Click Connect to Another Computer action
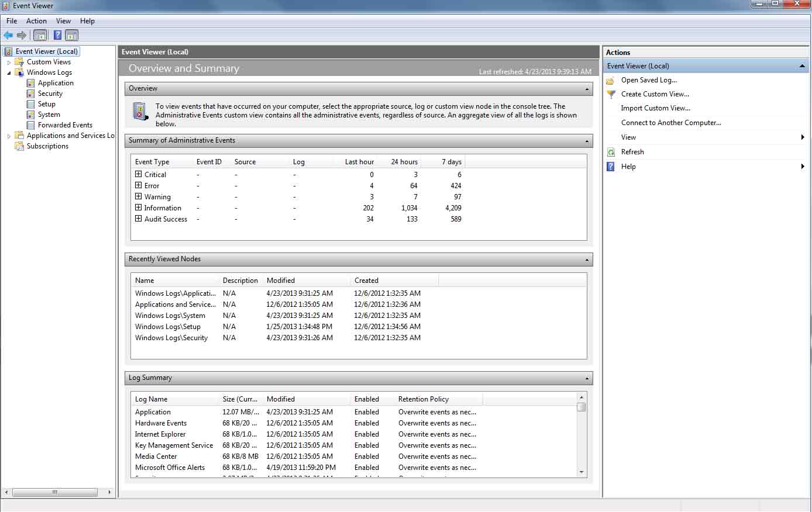 pyautogui.click(x=671, y=123)
